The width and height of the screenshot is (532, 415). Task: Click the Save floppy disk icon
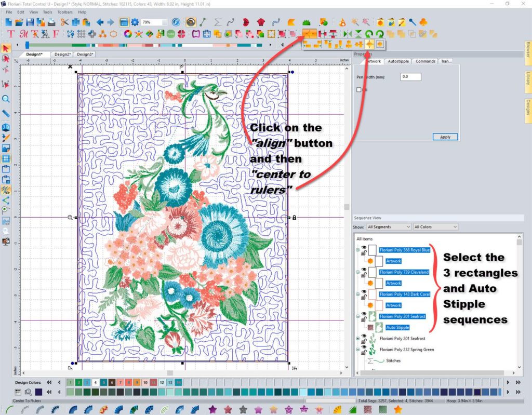click(30, 22)
